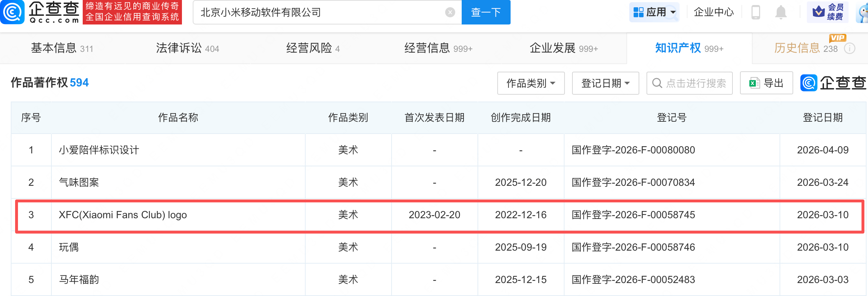This screenshot has width=868, height=296.
Task: Click the history info help icon
Action: point(849,48)
